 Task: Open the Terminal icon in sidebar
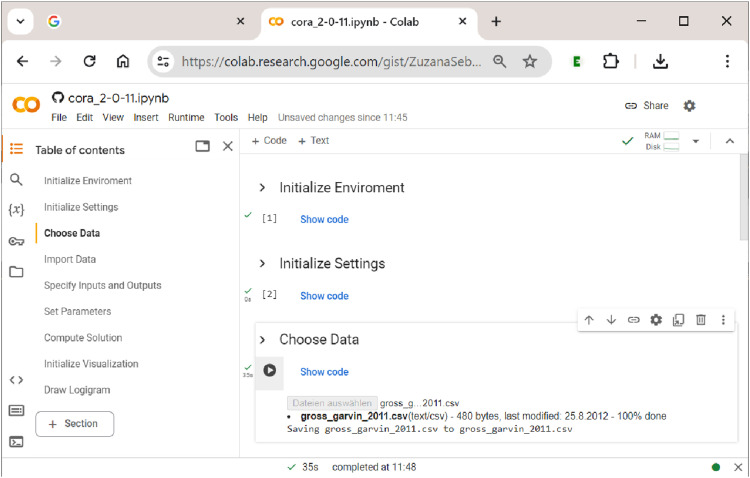[16, 442]
